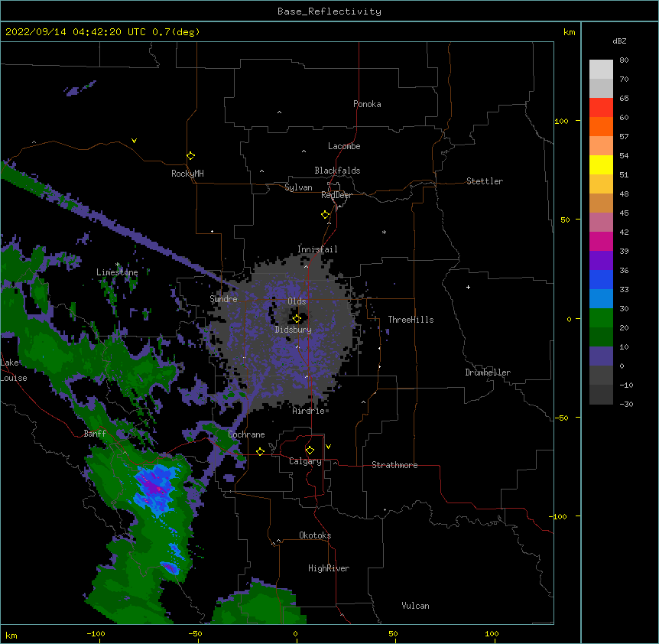Viewport: 659px width, 644px height.
Task: Click the Cochrane label
Action: pos(246,434)
